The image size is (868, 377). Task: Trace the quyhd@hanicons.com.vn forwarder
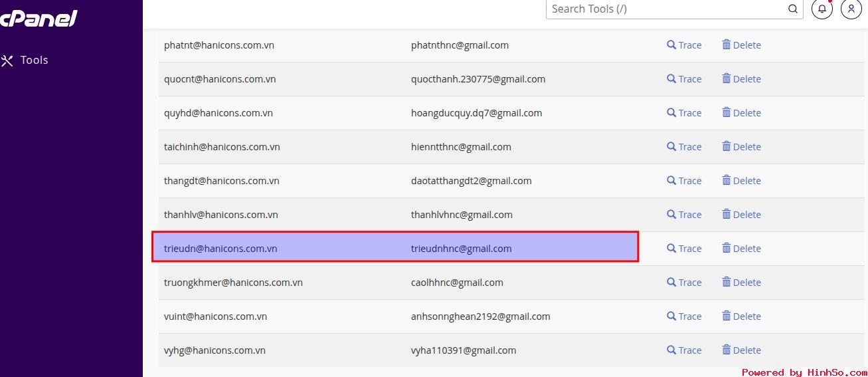point(684,113)
